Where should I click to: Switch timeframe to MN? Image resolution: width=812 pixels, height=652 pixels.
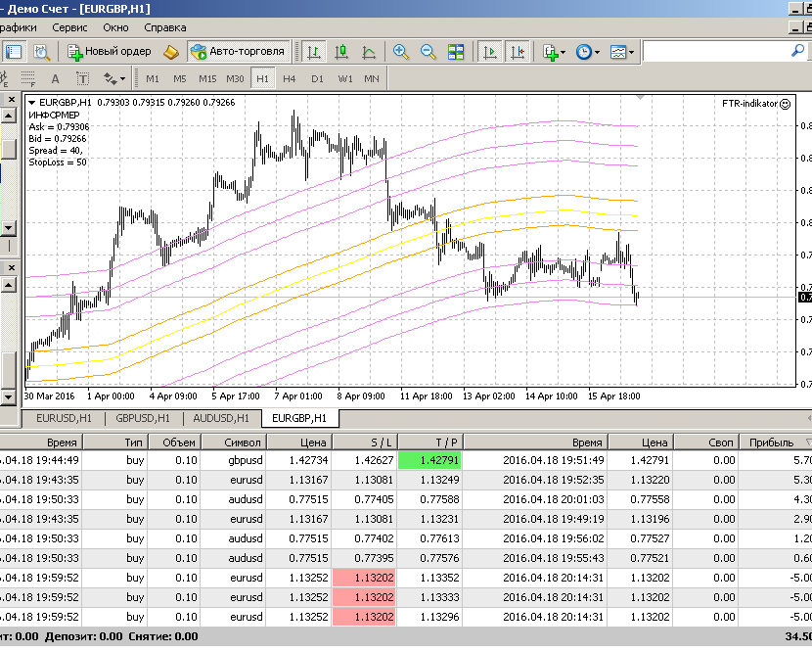pos(372,78)
